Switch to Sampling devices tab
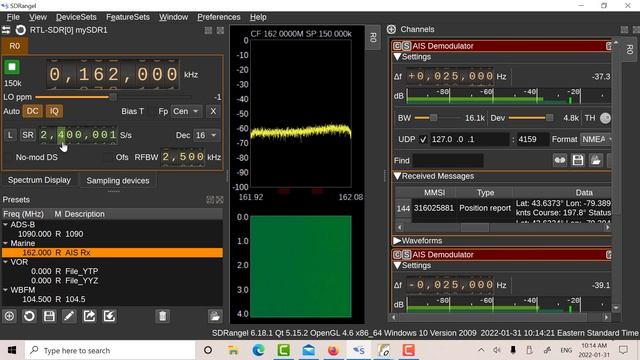This screenshot has width=640, height=360. 118,180
